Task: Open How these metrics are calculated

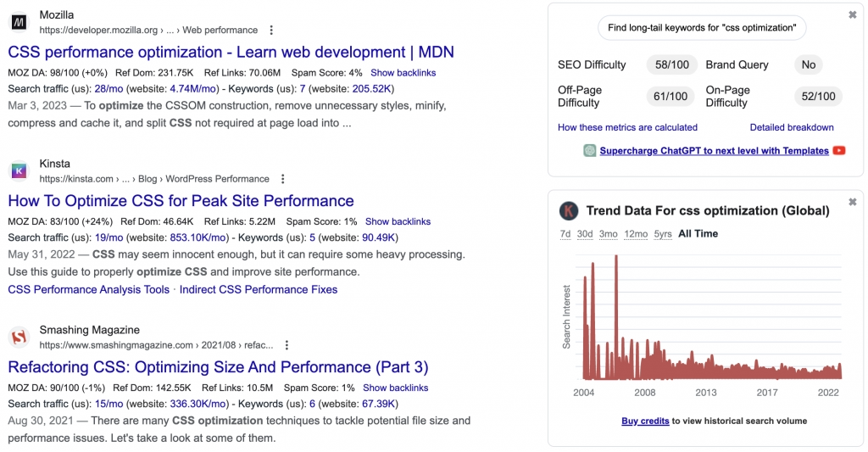Action: pyautogui.click(x=627, y=127)
